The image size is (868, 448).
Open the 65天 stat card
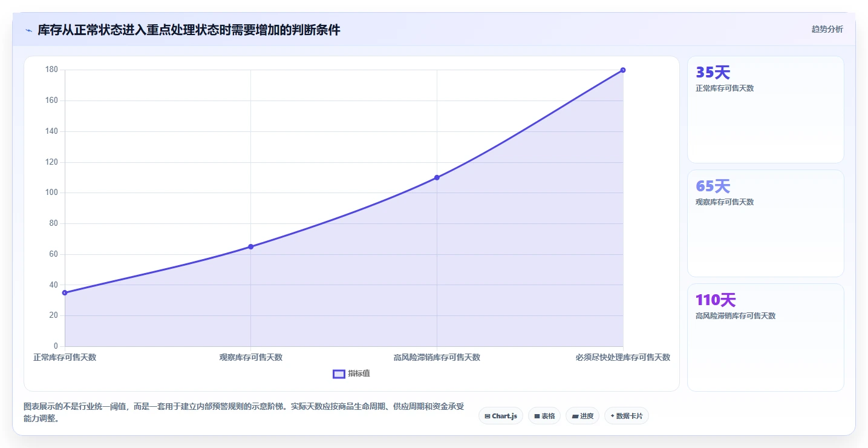[765, 223]
